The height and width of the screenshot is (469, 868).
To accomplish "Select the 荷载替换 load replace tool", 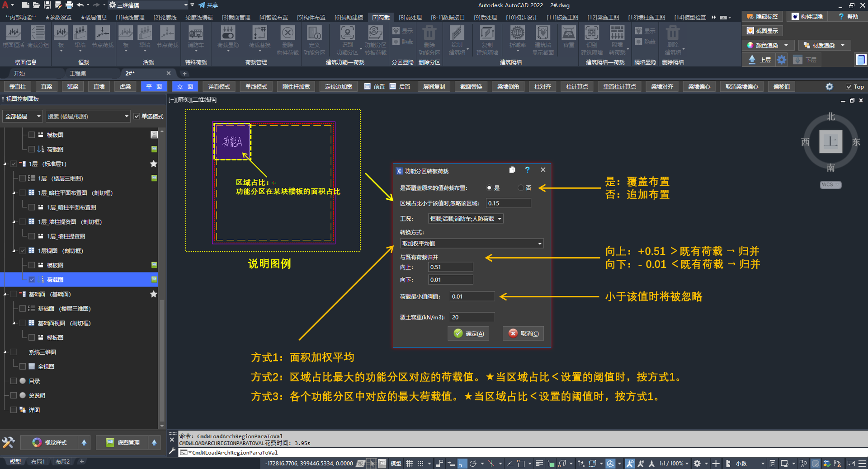I will pyautogui.click(x=259, y=33).
